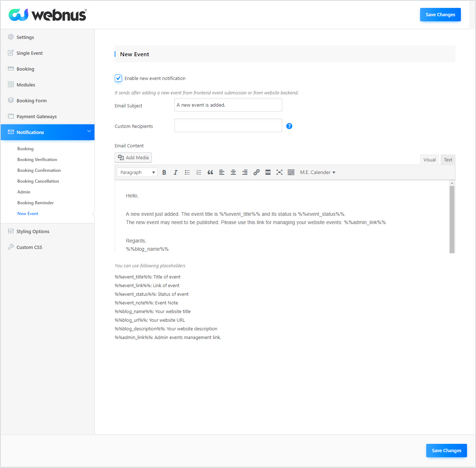The image size is (476, 468).
Task: Click the Bold formatting icon
Action: pyautogui.click(x=164, y=173)
